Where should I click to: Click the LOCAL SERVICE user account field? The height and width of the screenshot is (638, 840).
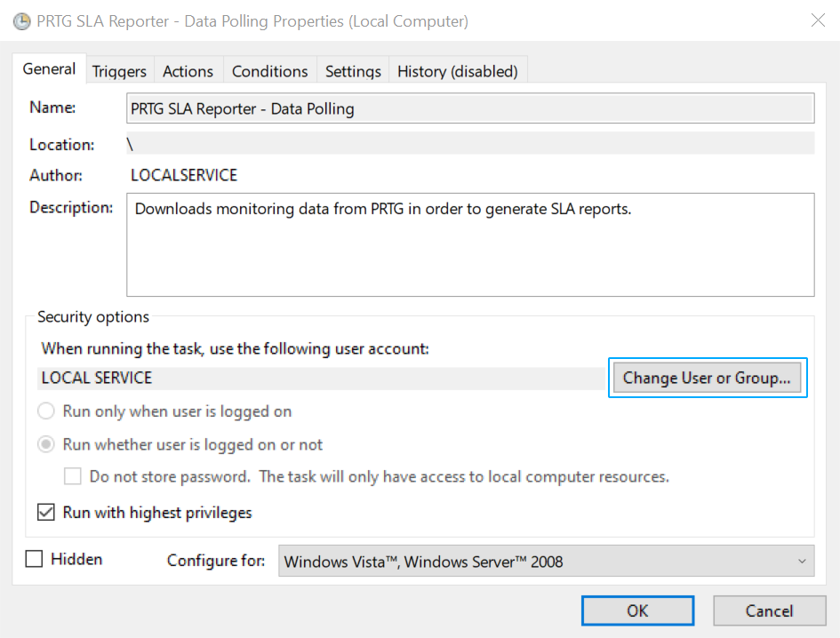pyautogui.click(x=322, y=379)
